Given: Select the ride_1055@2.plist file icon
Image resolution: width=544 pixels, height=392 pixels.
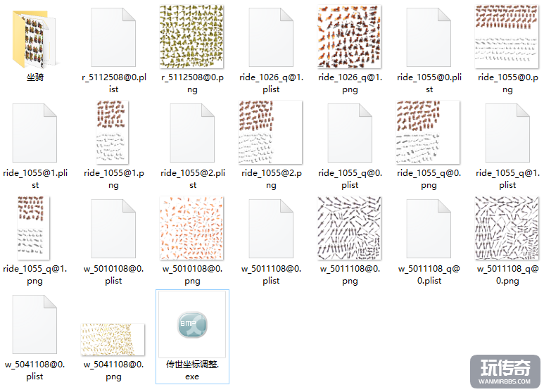Looking at the screenshot, I should pyautogui.click(x=192, y=133).
